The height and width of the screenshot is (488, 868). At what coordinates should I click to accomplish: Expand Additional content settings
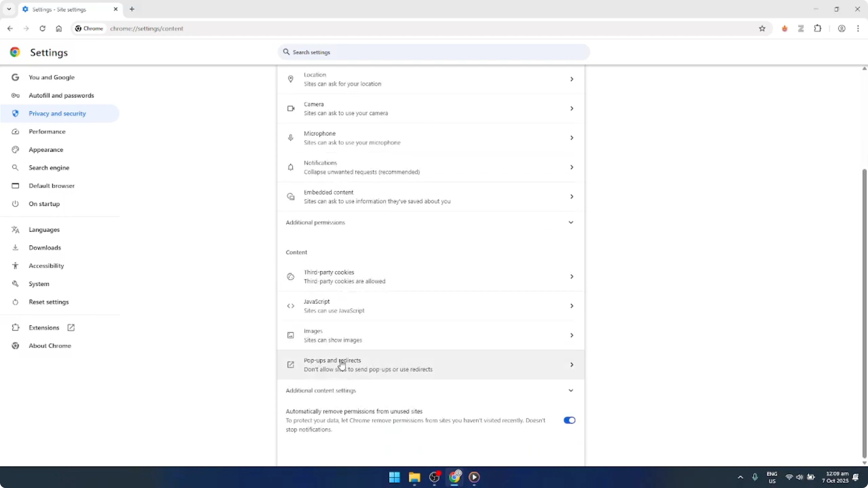571,390
